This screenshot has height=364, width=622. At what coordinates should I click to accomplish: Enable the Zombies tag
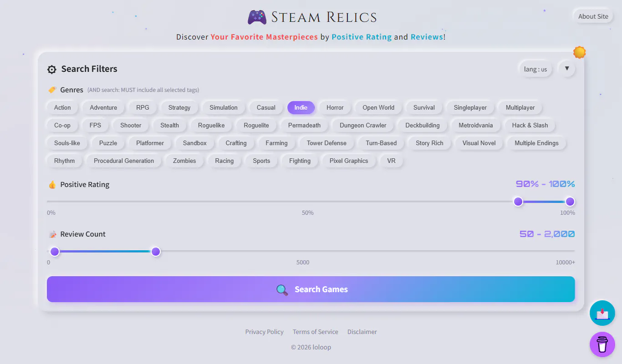184,161
